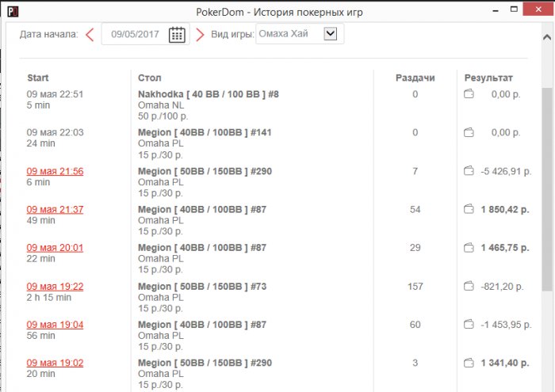Click the start time 09 мая 22:03
Image resolution: width=555 pixels, height=392 pixels.
point(55,132)
